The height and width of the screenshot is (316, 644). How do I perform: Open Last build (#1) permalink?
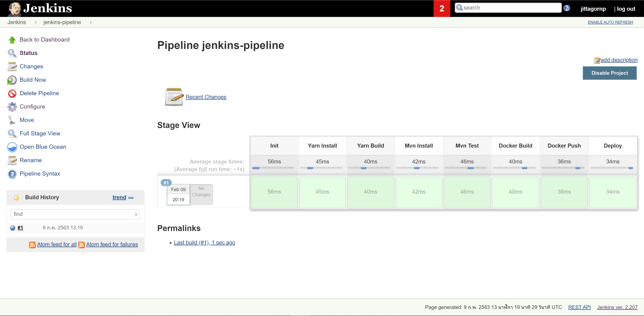204,243
